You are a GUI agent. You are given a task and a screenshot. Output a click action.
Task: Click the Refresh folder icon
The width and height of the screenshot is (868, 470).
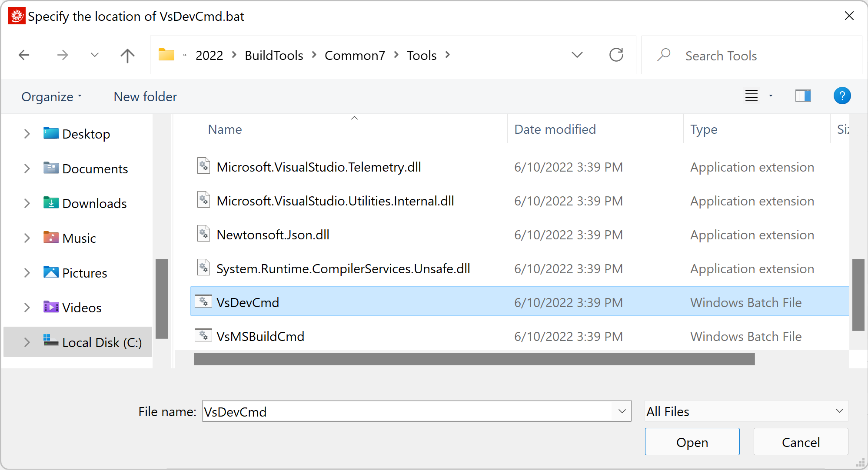[616, 55]
